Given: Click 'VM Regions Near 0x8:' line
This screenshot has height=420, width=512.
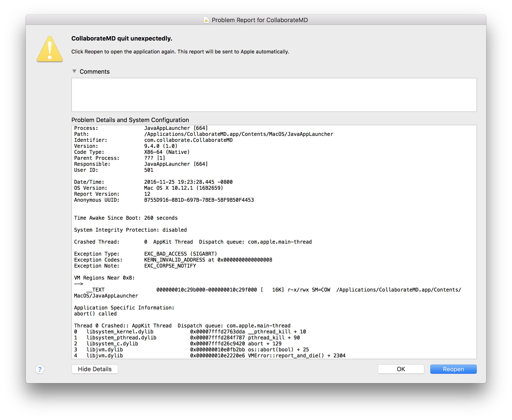Looking at the screenshot, I should click(104, 278).
